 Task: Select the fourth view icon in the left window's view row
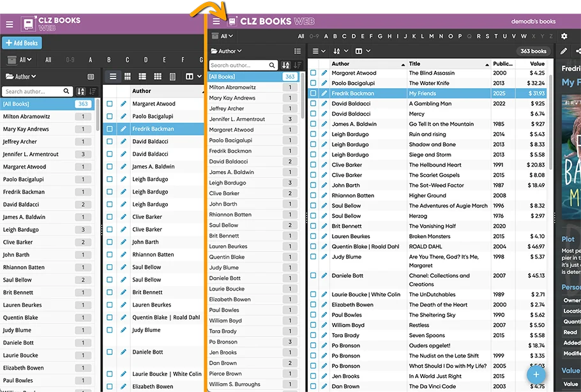pos(158,77)
